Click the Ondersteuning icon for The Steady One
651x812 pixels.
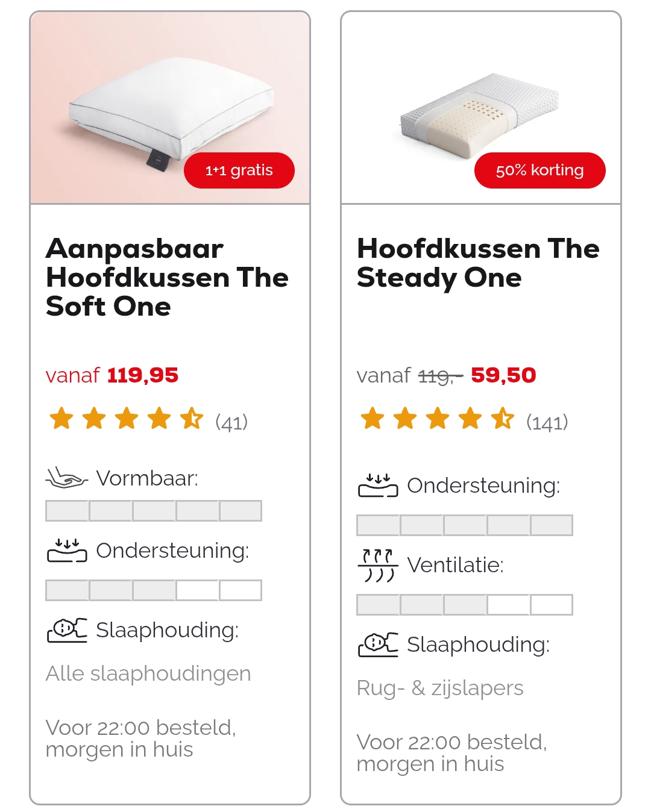[379, 484]
